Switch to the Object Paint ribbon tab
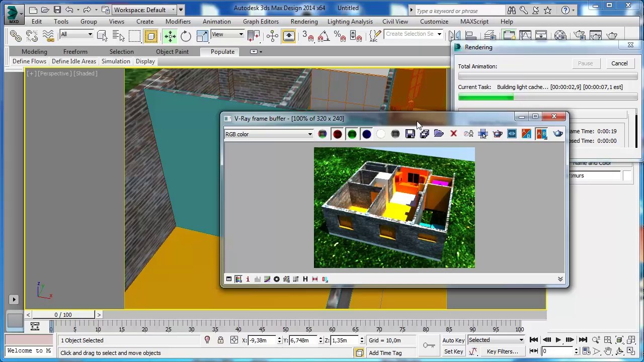 [x=172, y=52]
